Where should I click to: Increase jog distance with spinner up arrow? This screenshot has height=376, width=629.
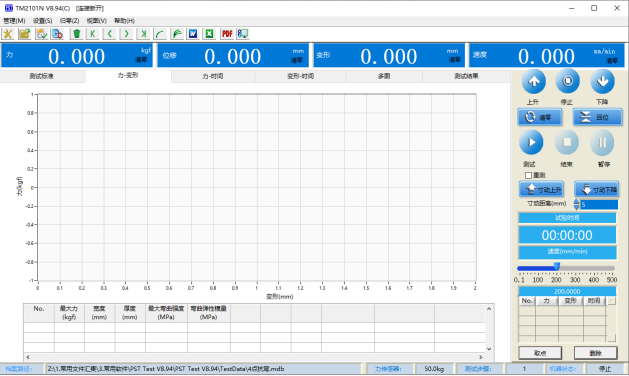(x=576, y=201)
